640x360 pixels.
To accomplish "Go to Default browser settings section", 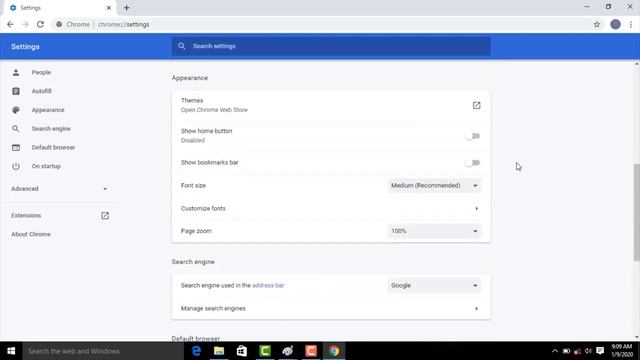I will point(53,147).
